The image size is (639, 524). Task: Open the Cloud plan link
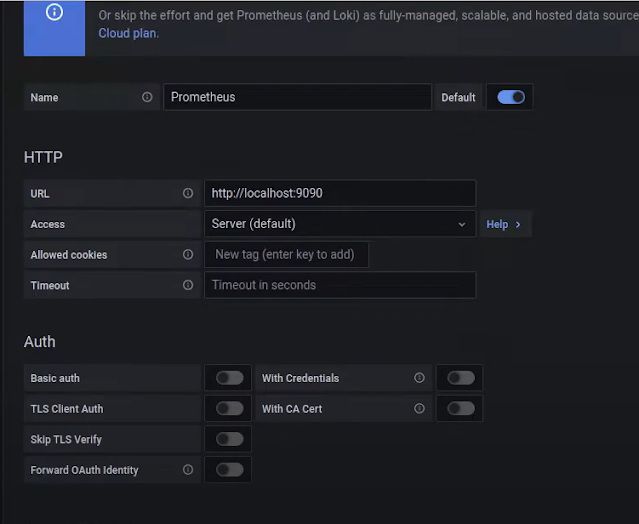[128, 33]
